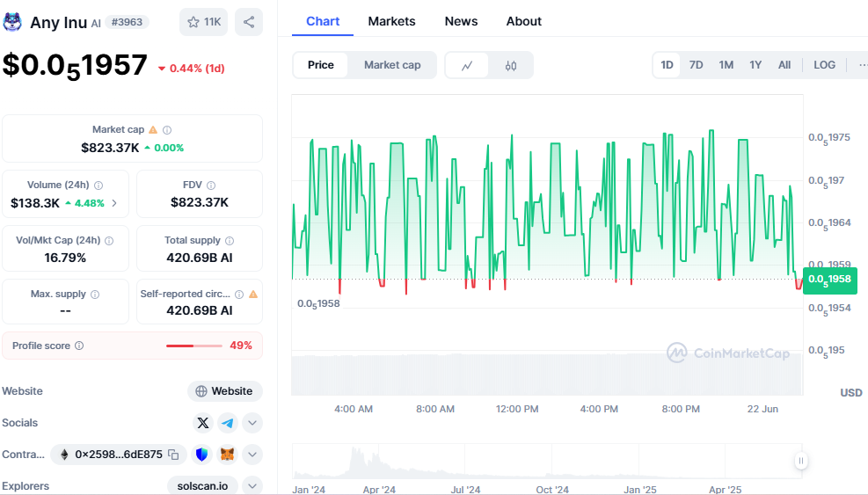Click the #3963 rank badge
The height and width of the screenshot is (495, 868).
(x=127, y=22)
